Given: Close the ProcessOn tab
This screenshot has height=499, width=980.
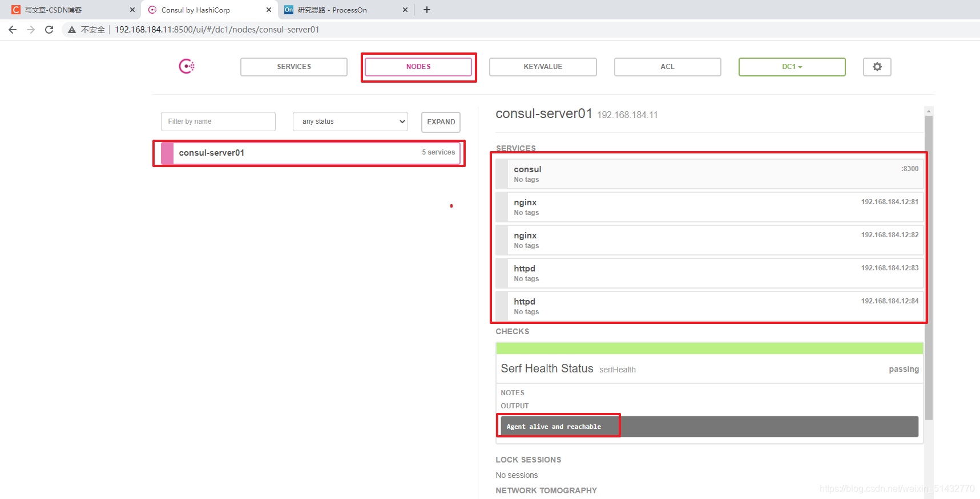Looking at the screenshot, I should pyautogui.click(x=405, y=10).
